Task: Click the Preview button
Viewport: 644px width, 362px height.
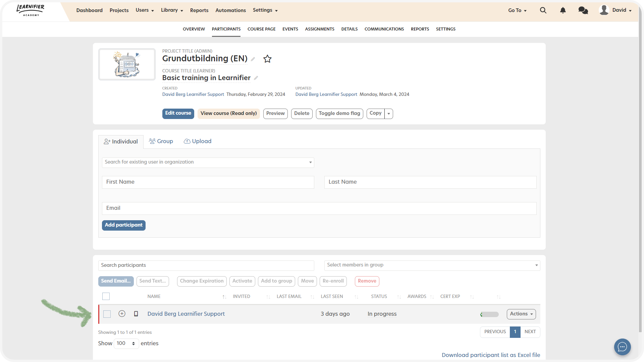Action: click(x=275, y=114)
